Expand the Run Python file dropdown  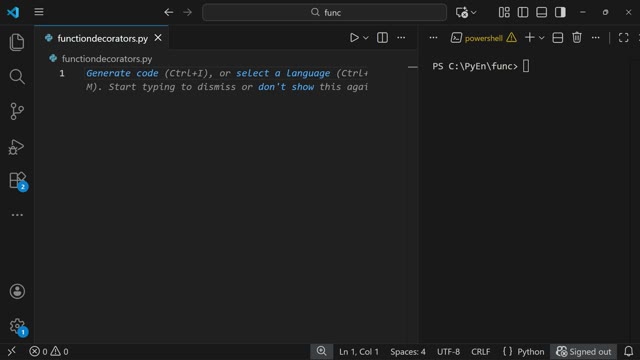[366, 38]
